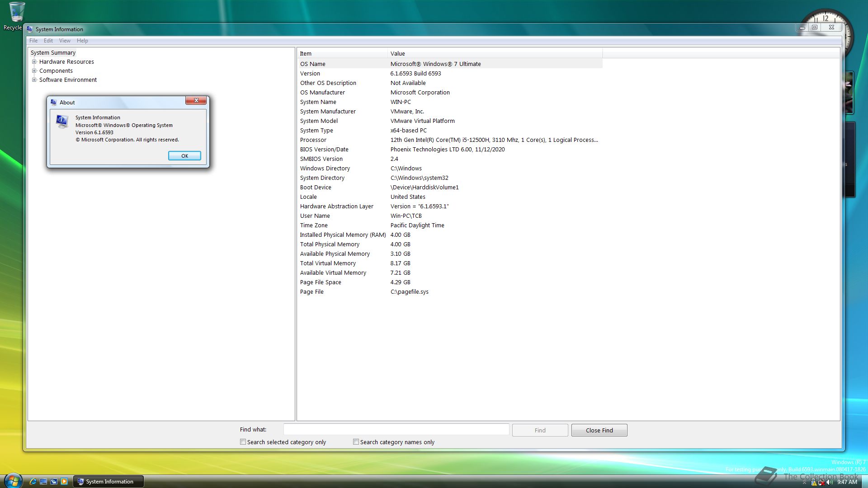Image resolution: width=868 pixels, height=488 pixels.
Task: Select the Windows Directory row
Action: [x=450, y=169]
